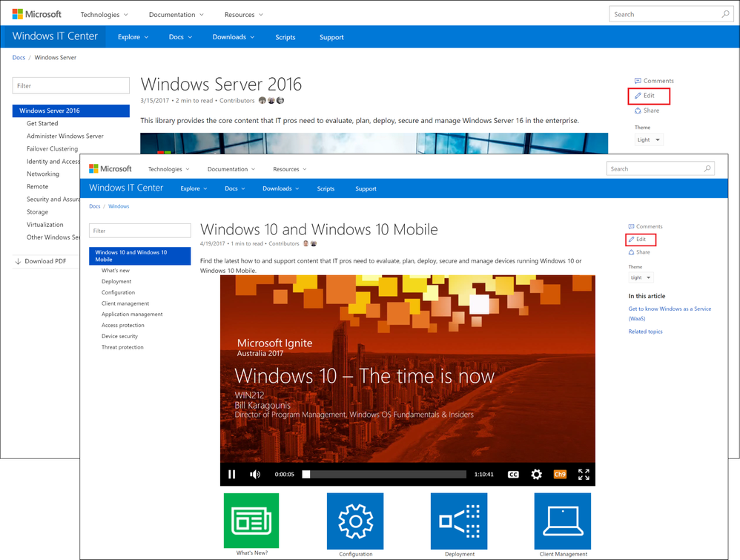Image resolution: width=740 pixels, height=560 pixels.
Task: Expand Resources menu in the back window
Action: [x=244, y=15]
